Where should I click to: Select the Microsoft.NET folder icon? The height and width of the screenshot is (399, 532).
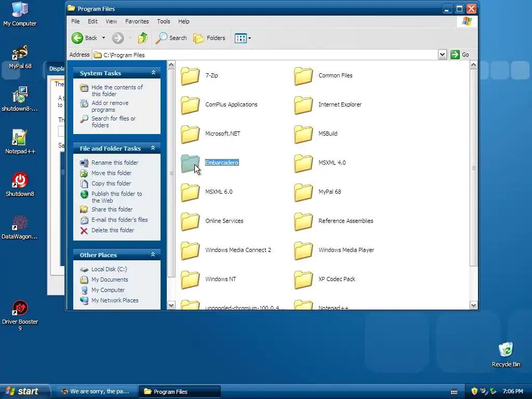click(x=190, y=134)
